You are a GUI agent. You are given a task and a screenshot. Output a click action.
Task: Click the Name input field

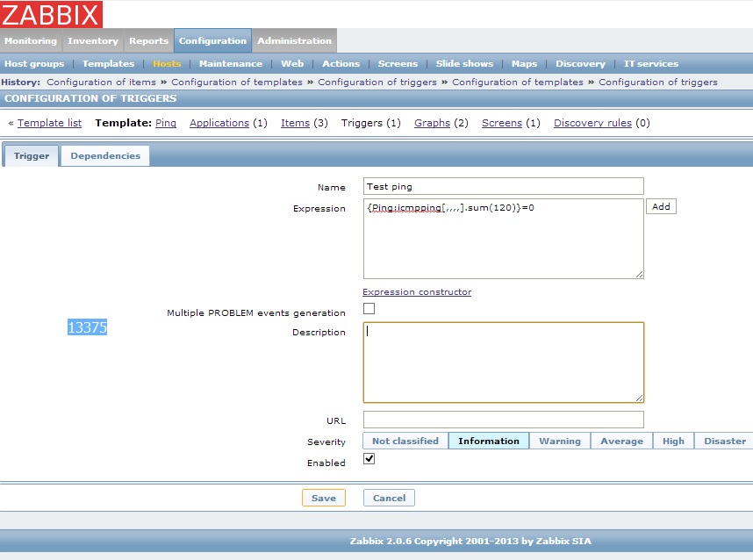pyautogui.click(x=503, y=186)
